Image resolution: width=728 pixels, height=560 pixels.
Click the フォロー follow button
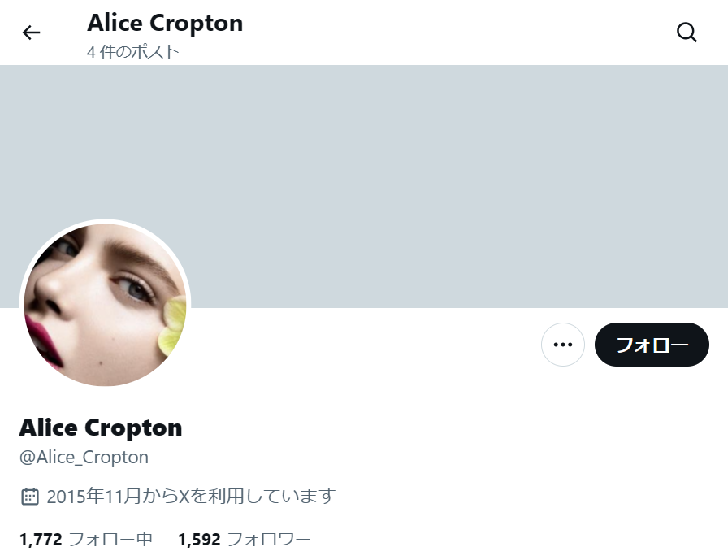tap(652, 345)
